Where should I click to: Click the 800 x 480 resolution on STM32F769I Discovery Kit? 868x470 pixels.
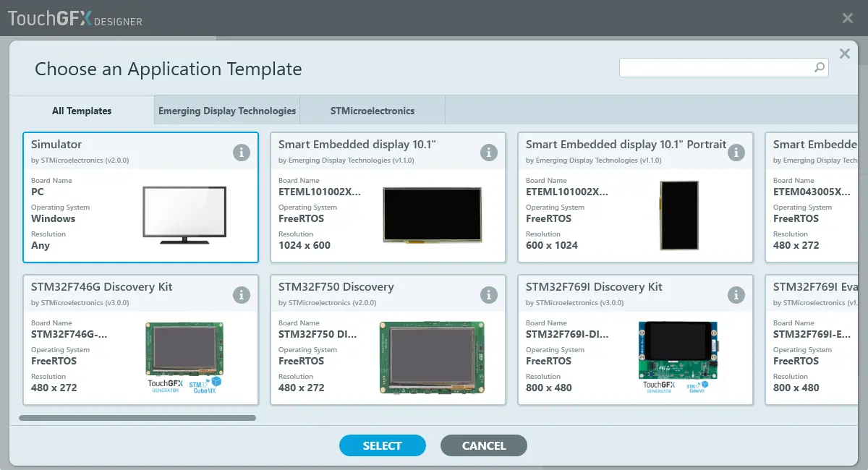(x=549, y=388)
